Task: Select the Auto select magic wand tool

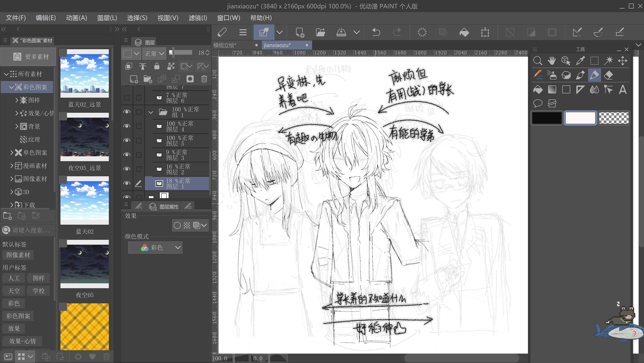Action: coord(608,61)
